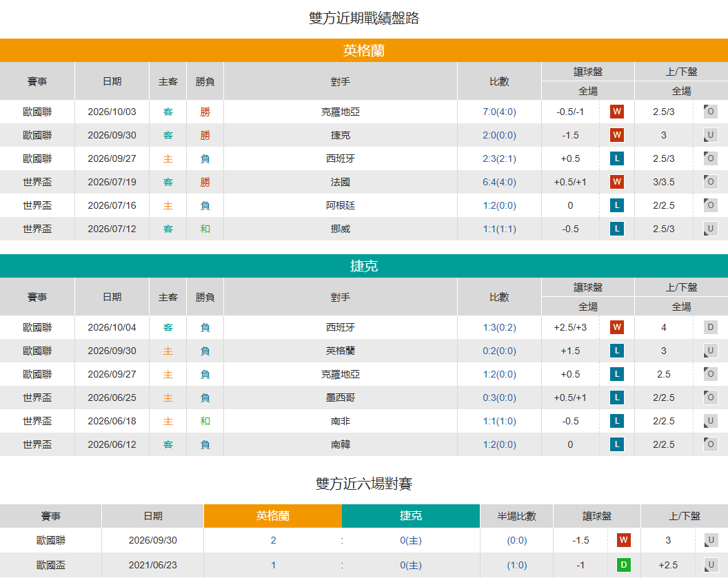Click the grey D badge in Czech table's 西班牙 row
728x578 pixels.
coord(710,327)
